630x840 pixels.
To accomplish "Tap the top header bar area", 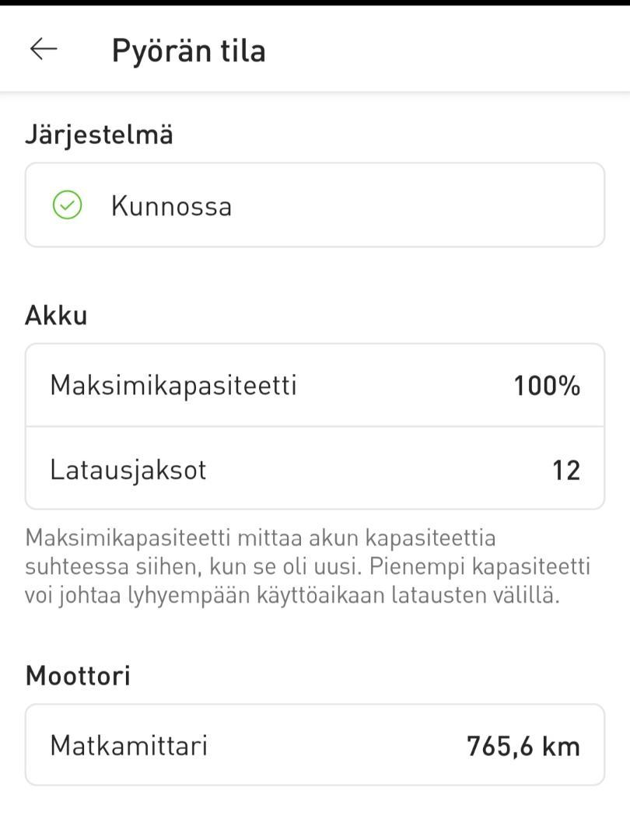I will coord(315,49).
